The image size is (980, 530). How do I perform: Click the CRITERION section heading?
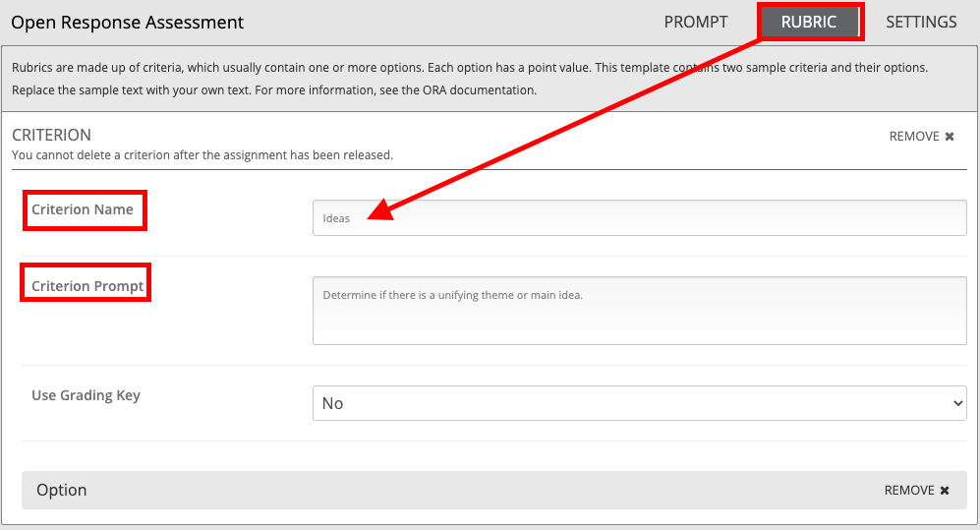[51, 135]
